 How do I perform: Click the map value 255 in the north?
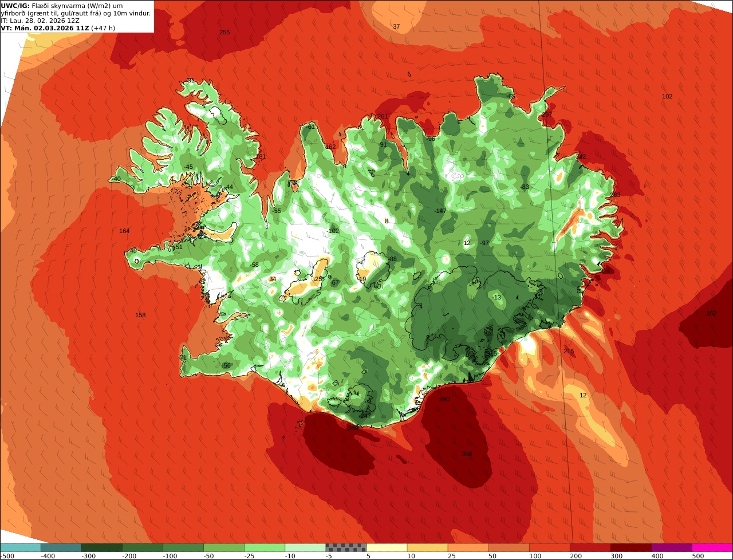click(x=224, y=32)
